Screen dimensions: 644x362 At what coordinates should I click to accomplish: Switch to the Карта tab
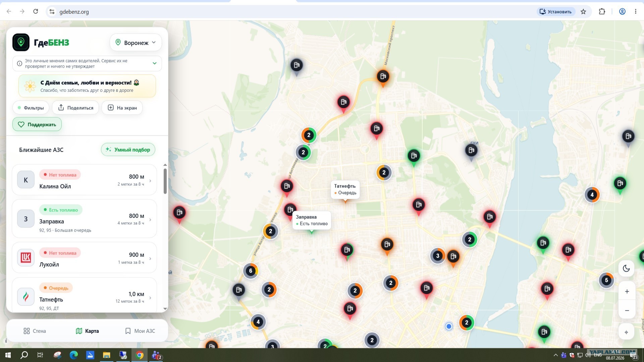click(87, 331)
